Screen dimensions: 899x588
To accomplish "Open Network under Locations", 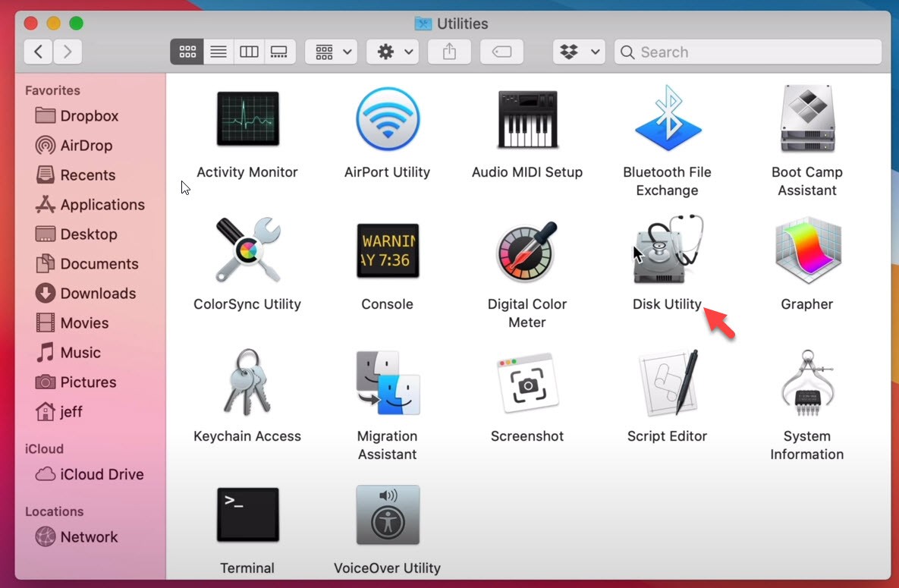I will tap(77, 537).
